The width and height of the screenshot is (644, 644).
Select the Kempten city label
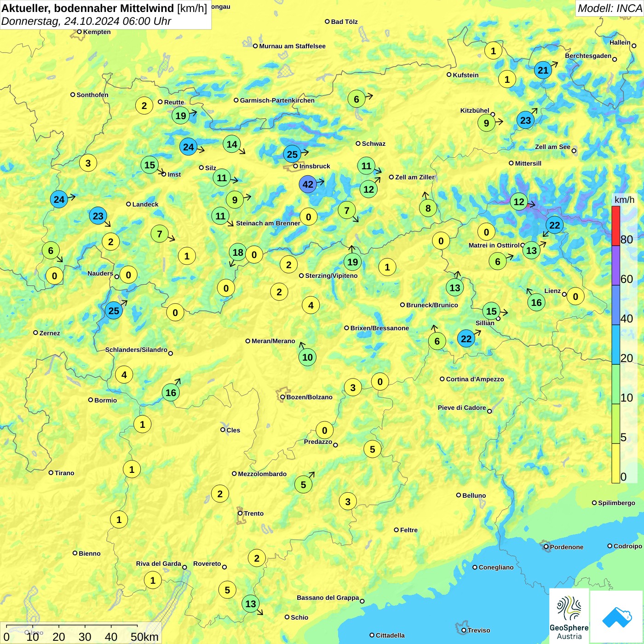tap(97, 32)
